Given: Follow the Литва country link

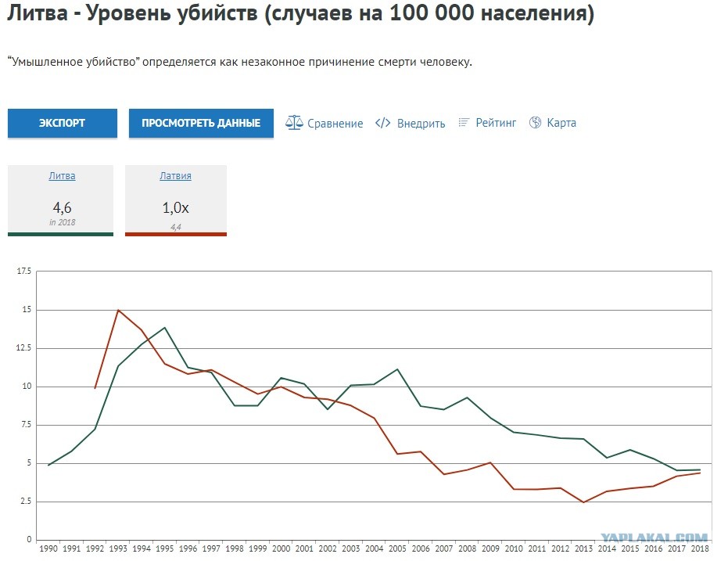Looking at the screenshot, I should (62, 176).
